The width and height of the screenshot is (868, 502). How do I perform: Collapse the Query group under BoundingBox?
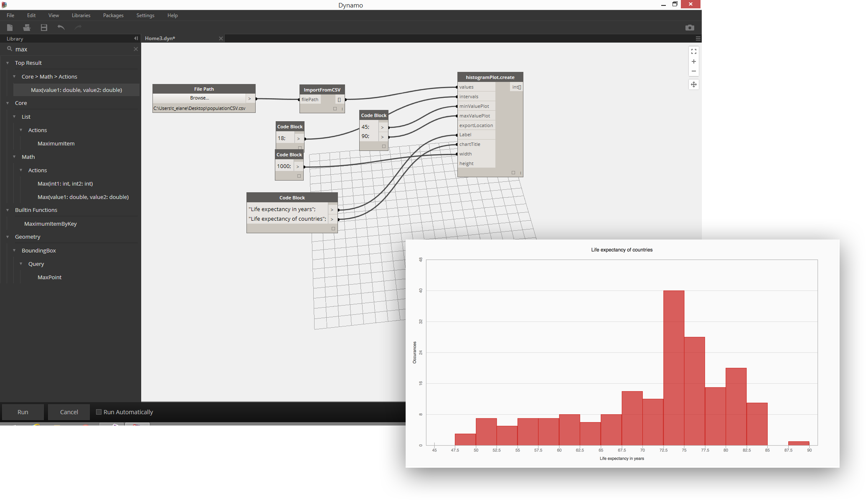21,264
